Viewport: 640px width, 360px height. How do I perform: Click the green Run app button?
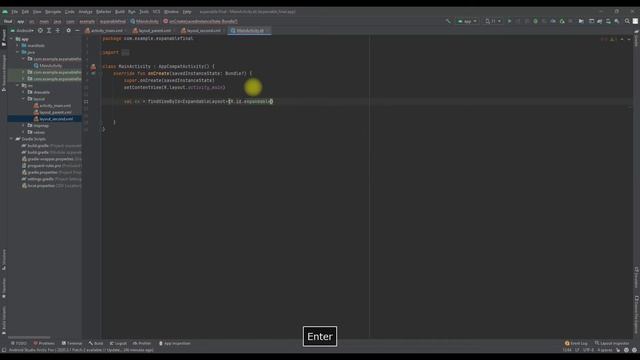click(509, 21)
